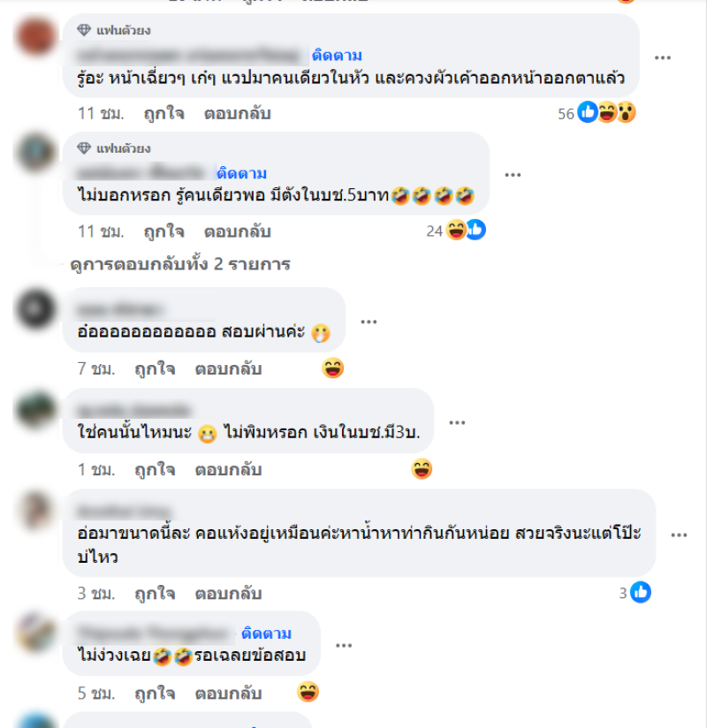Viewport: 707px width, 728px height.
Task: View reactions on the comment with 24 reactions
Action: (456, 231)
